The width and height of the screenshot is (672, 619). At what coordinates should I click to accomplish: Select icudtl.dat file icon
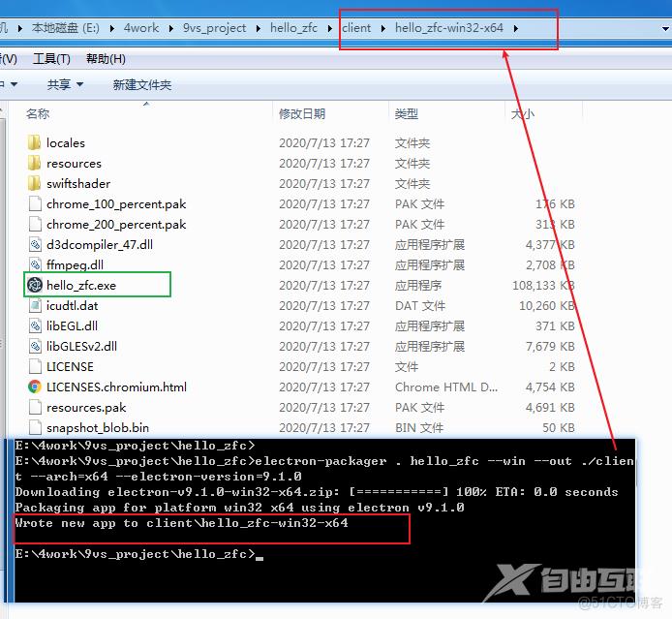pos(35,306)
